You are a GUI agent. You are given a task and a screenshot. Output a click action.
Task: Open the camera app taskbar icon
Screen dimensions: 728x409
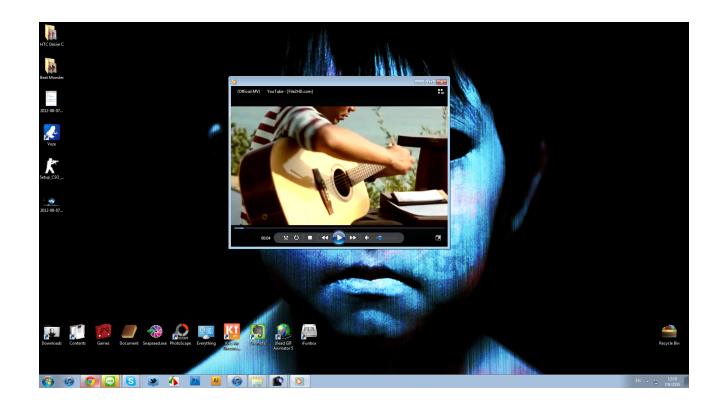[x=278, y=382]
